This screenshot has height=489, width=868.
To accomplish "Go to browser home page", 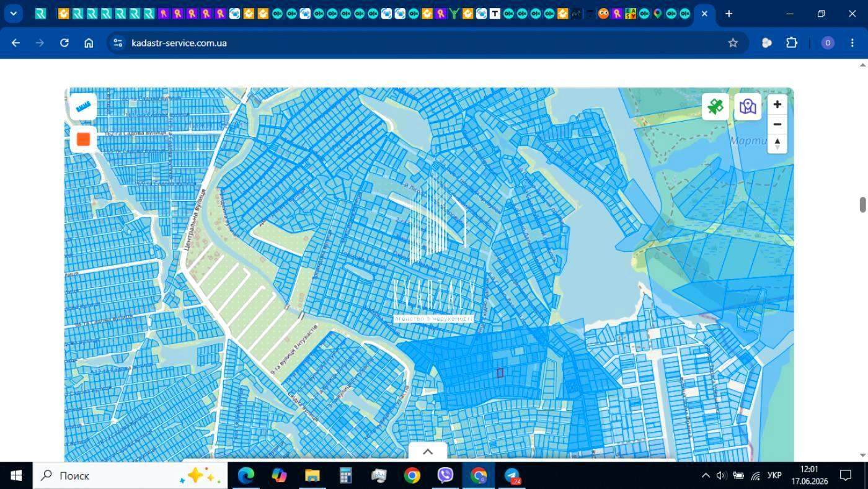I will click(x=89, y=43).
